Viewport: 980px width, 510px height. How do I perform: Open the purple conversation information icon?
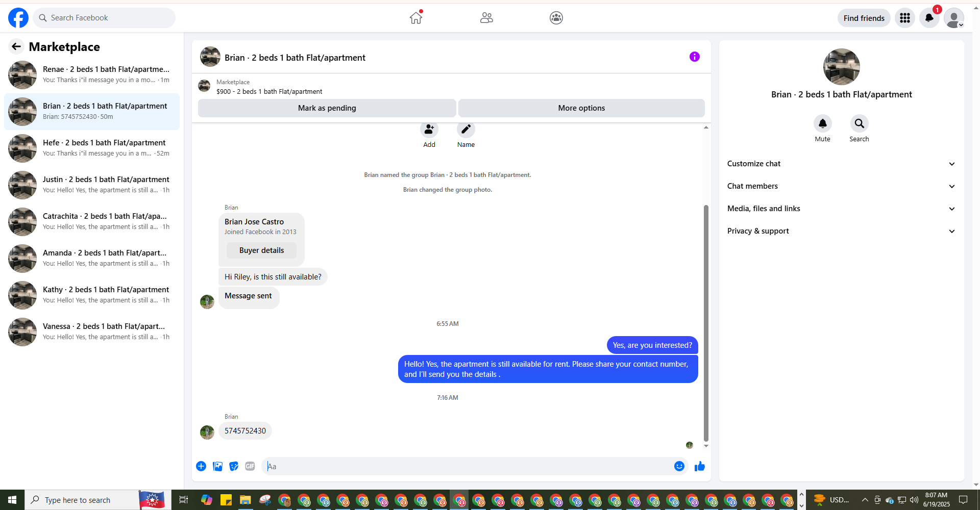click(695, 57)
